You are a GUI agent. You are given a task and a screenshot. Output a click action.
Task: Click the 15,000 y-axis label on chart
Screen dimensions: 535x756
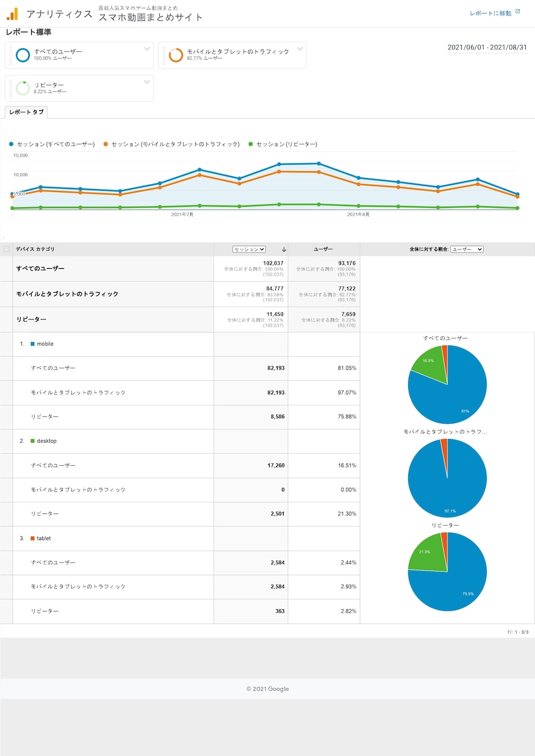[x=20, y=155]
